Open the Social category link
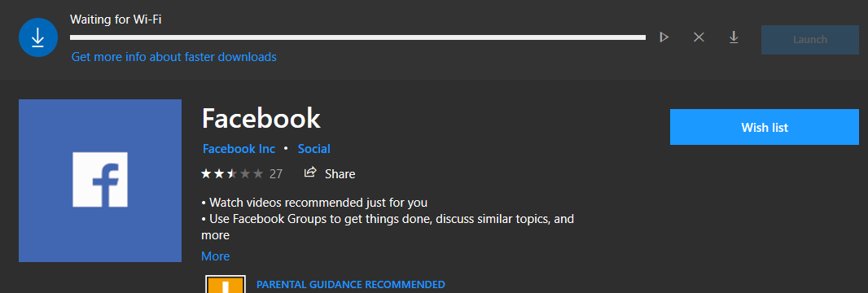The height and width of the screenshot is (293, 868). 313,149
